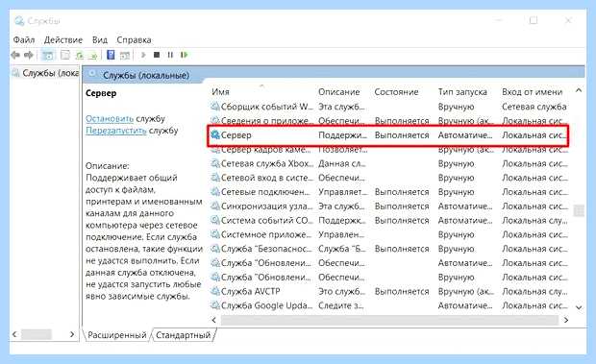Image resolution: width=596 pixels, height=364 pixels.
Task: Click gear icon of Сетевая служба Xbox... row
Action: click(x=215, y=163)
